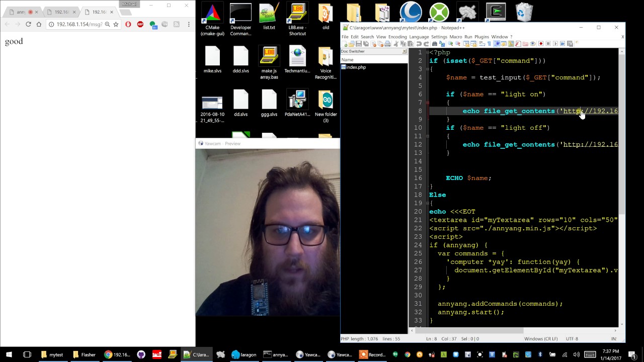
Task: Reload the page in Chrome
Action: click(x=28, y=24)
